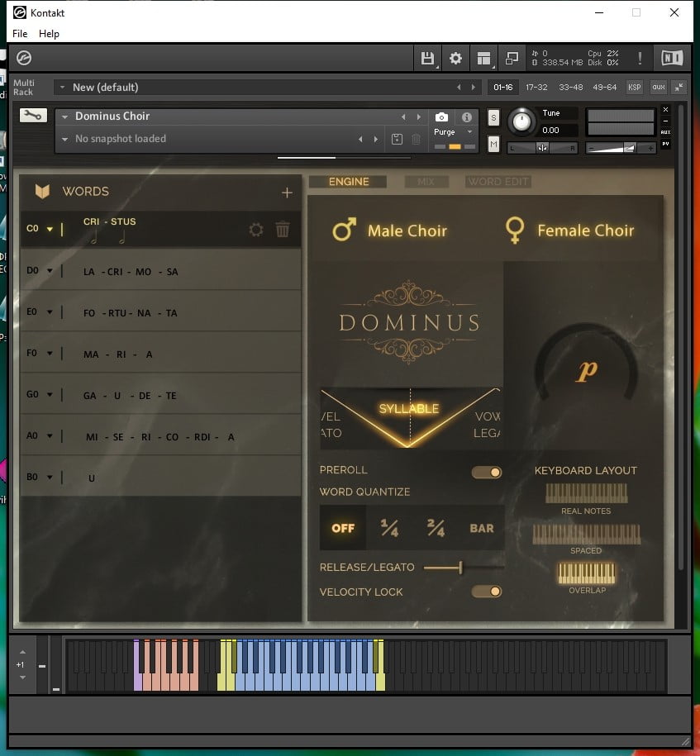Show rack page 17-32

tap(536, 88)
